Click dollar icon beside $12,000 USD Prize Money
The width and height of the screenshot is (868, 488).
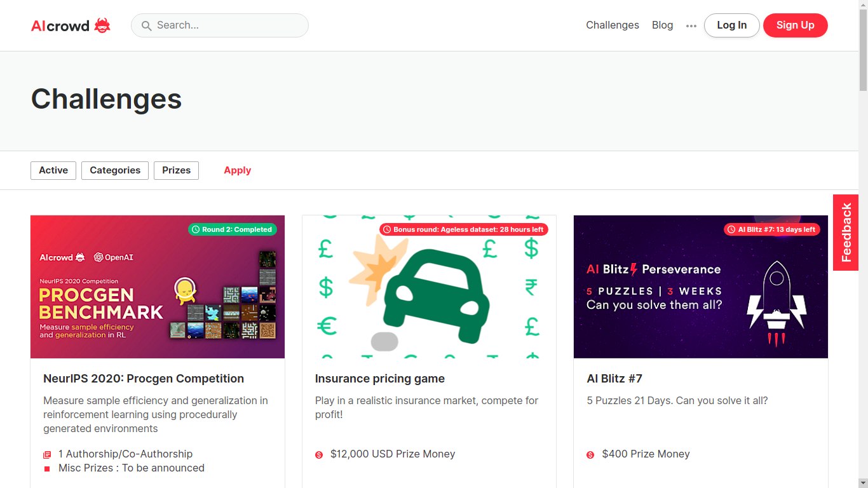point(319,455)
